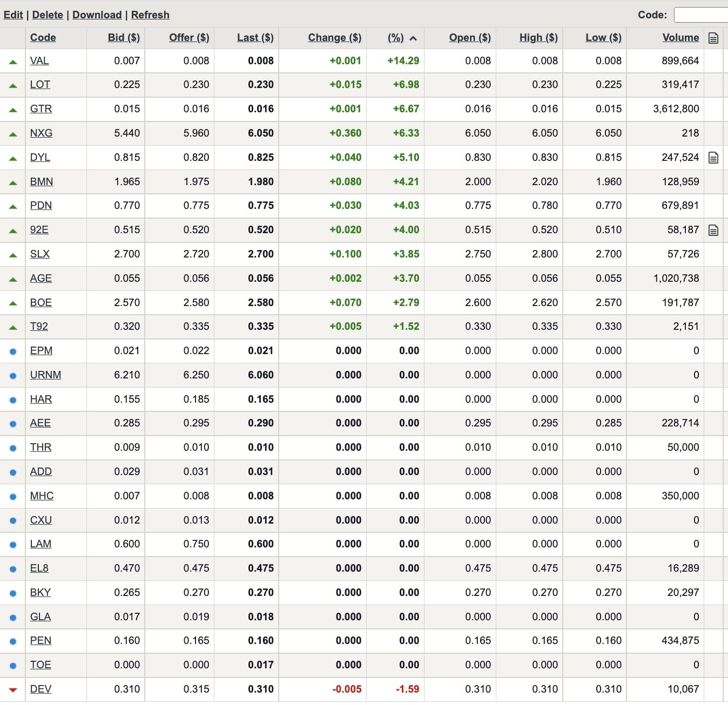The image size is (728, 705).
Task: Click the Open ($) column header
Action: click(x=469, y=37)
